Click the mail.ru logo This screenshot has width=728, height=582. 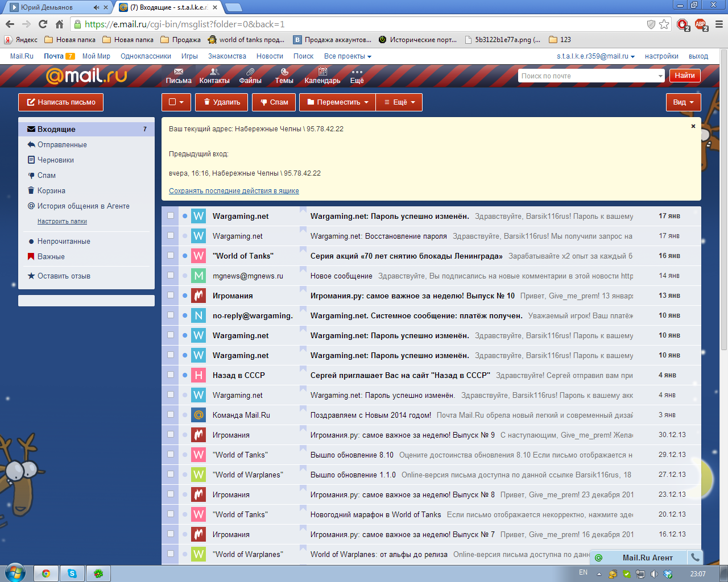pyautogui.click(x=86, y=75)
